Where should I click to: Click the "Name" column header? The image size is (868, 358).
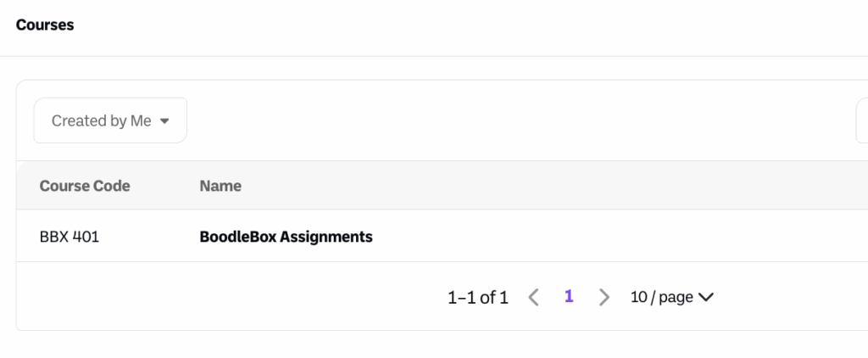[x=220, y=186]
